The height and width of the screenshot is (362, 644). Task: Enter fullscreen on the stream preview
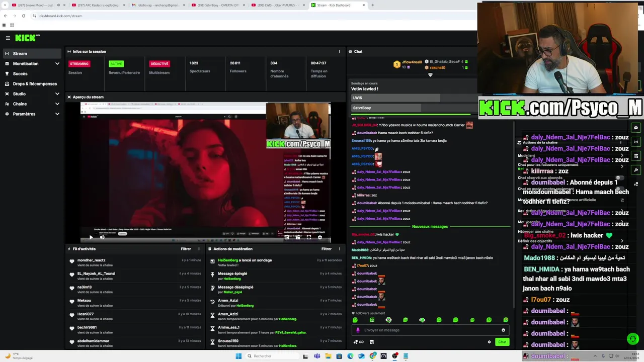tap(309, 237)
